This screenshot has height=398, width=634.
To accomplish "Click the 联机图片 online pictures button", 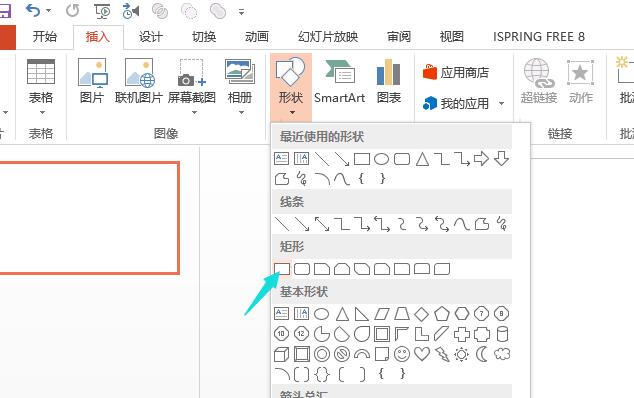I will tap(139, 81).
